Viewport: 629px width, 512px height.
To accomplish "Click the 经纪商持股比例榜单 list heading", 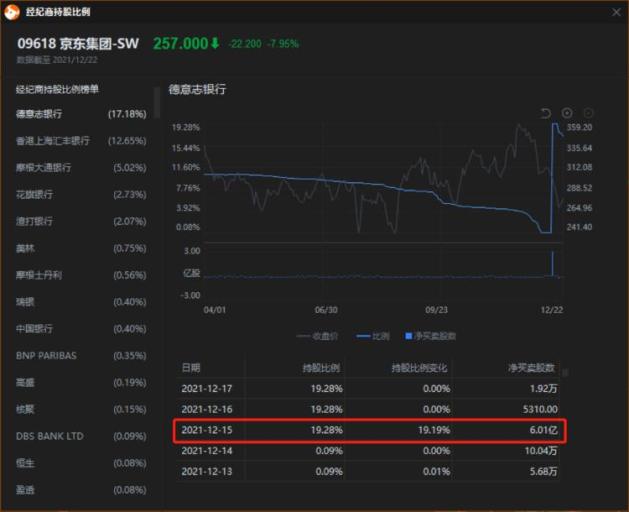I will [x=57, y=89].
